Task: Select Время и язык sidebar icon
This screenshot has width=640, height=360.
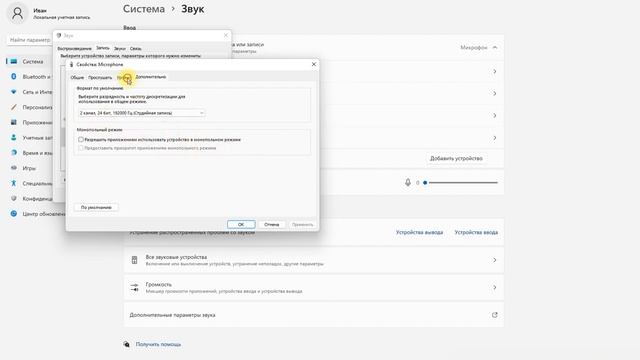Action: [x=13, y=153]
